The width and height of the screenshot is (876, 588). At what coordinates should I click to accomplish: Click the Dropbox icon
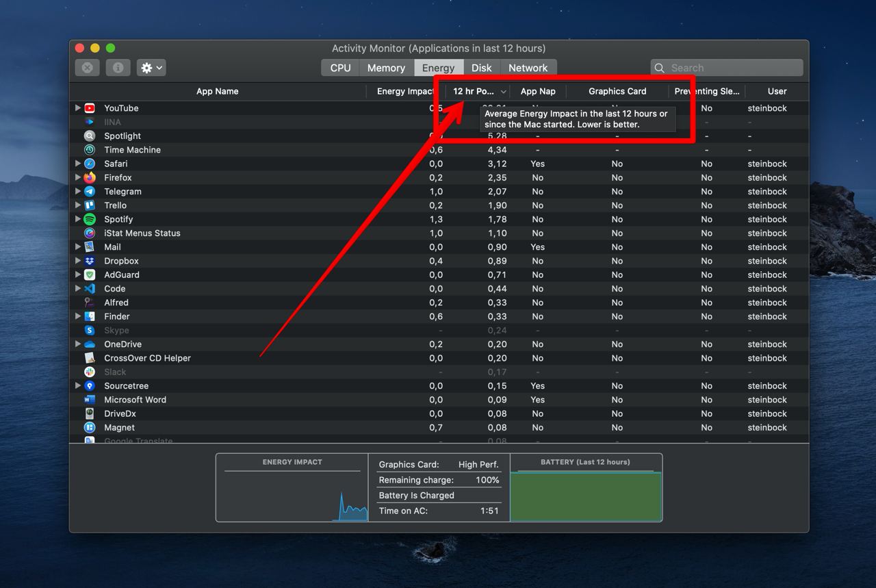click(90, 261)
